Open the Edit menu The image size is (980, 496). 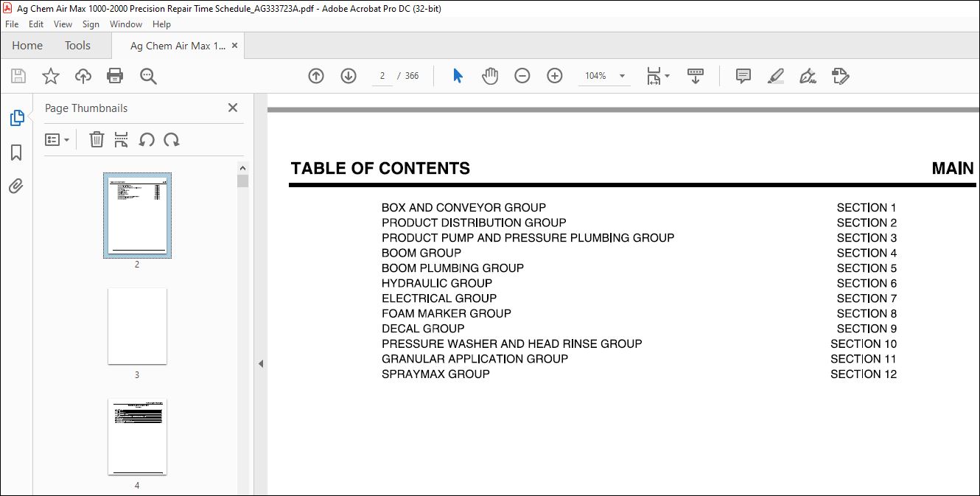36,24
